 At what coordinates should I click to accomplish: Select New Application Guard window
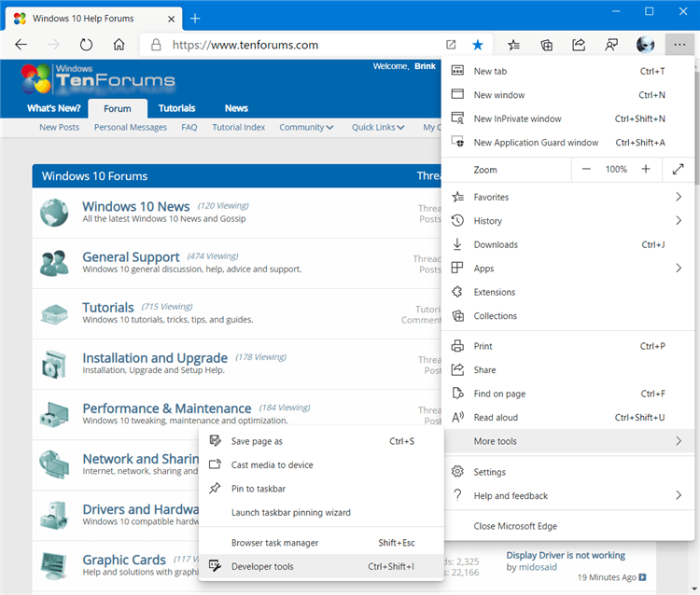pos(567,143)
